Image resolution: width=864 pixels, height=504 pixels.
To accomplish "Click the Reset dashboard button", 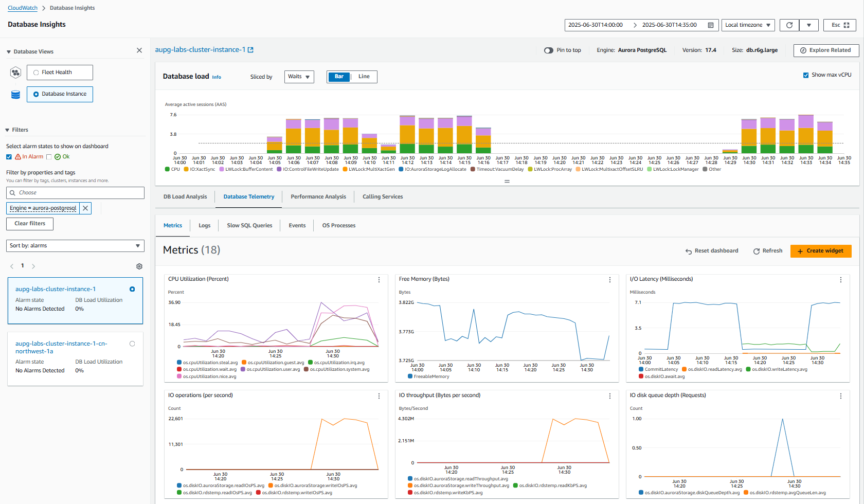I will (712, 251).
